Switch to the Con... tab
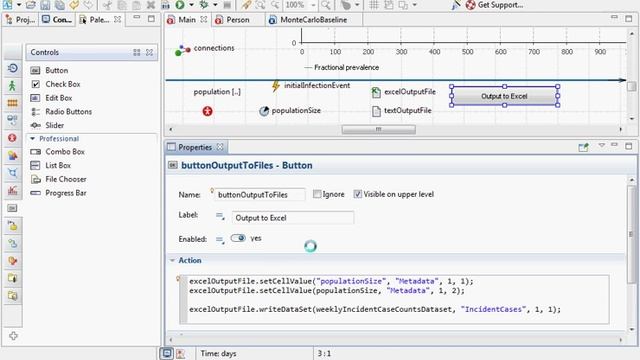 click(57, 20)
